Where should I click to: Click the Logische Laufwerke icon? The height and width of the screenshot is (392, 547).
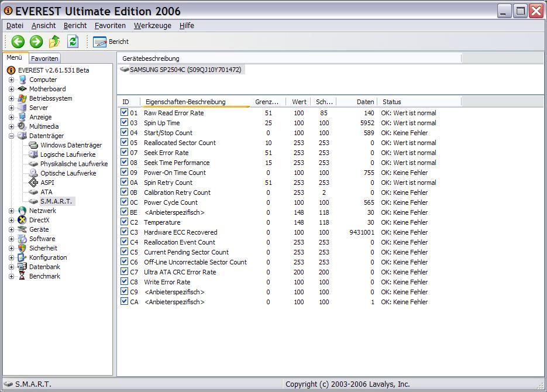(33, 154)
